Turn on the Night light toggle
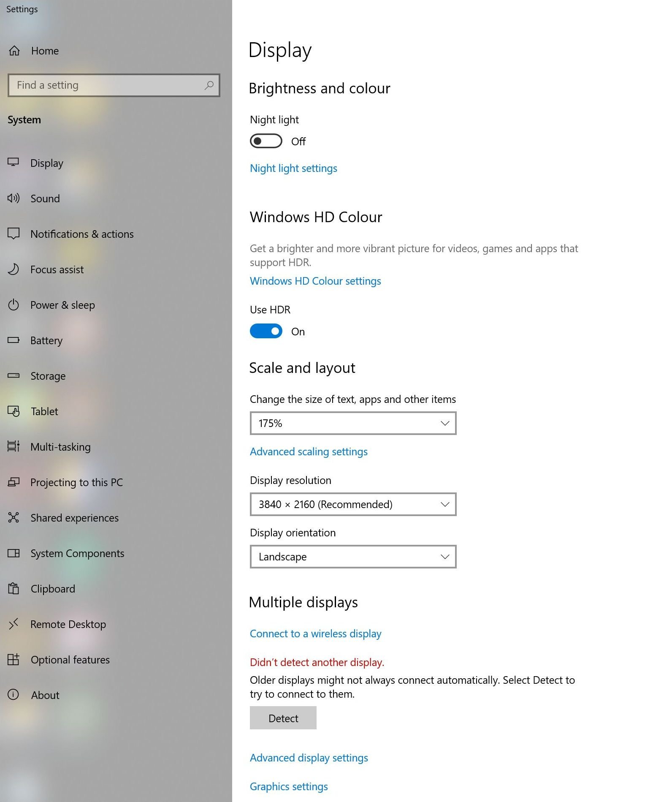The image size is (672, 802). (x=266, y=141)
